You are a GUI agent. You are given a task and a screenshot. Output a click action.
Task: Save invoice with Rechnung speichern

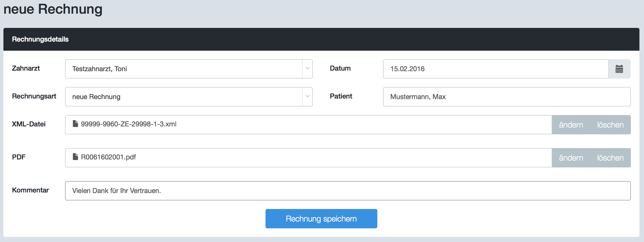(x=321, y=219)
